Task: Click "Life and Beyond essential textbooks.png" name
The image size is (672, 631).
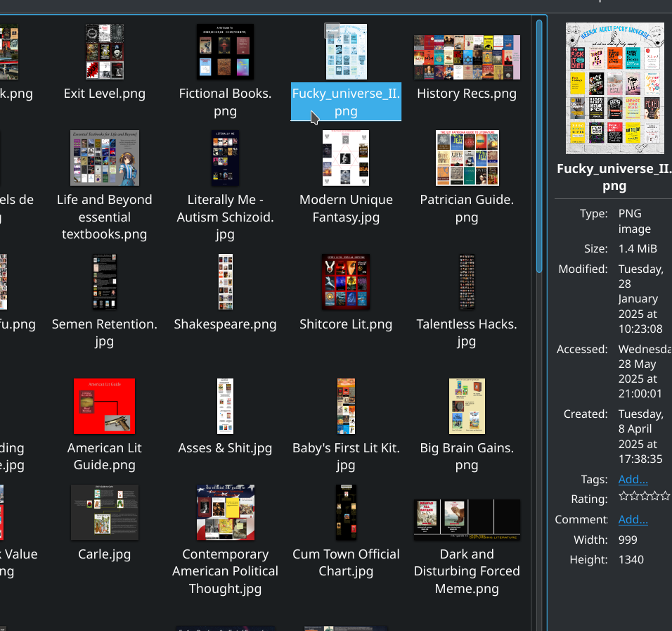Action: coord(105,217)
